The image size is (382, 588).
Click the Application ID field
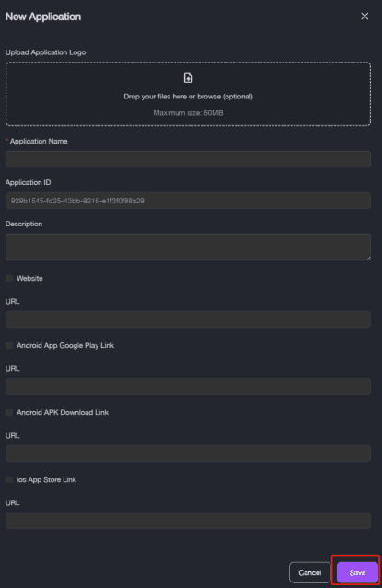(x=188, y=201)
